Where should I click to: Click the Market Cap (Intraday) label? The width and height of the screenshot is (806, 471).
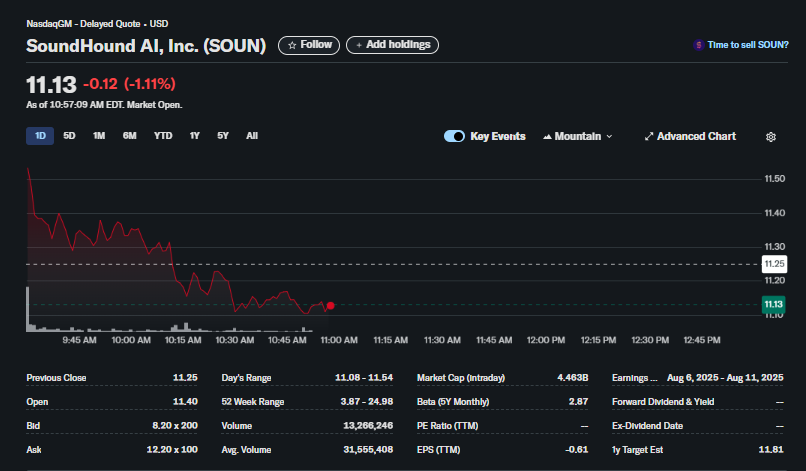click(x=461, y=378)
